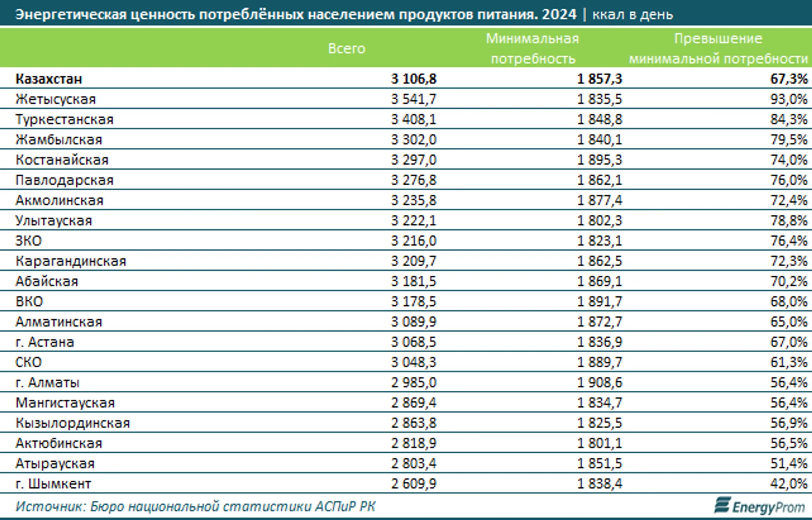Click the 'ЗКО' row label
Viewport: 812px width, 520px height.
click(29, 241)
